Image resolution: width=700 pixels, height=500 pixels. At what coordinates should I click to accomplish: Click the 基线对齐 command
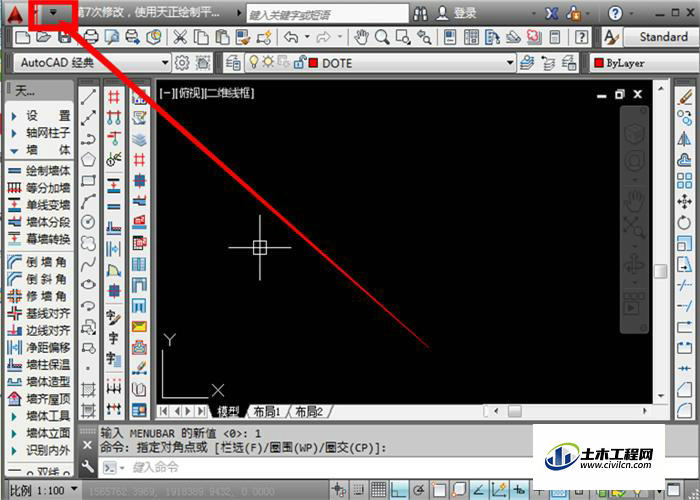(x=40, y=313)
